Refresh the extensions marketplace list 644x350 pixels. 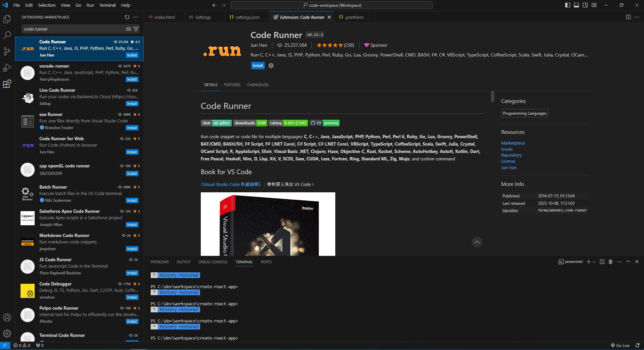127,17
